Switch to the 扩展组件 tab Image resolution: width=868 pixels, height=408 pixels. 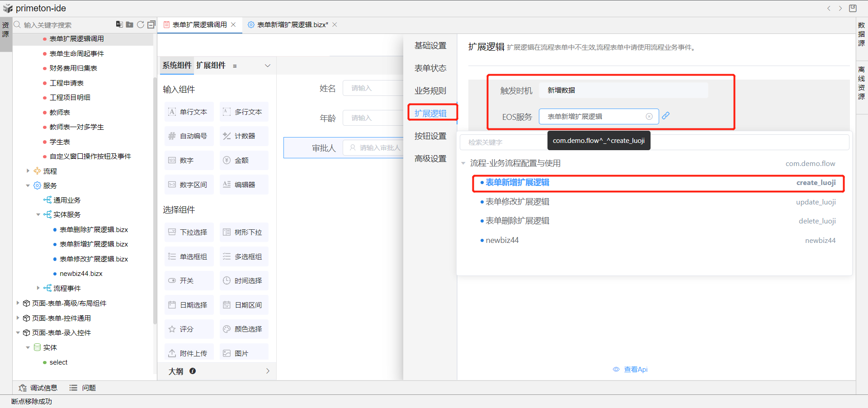tap(211, 66)
